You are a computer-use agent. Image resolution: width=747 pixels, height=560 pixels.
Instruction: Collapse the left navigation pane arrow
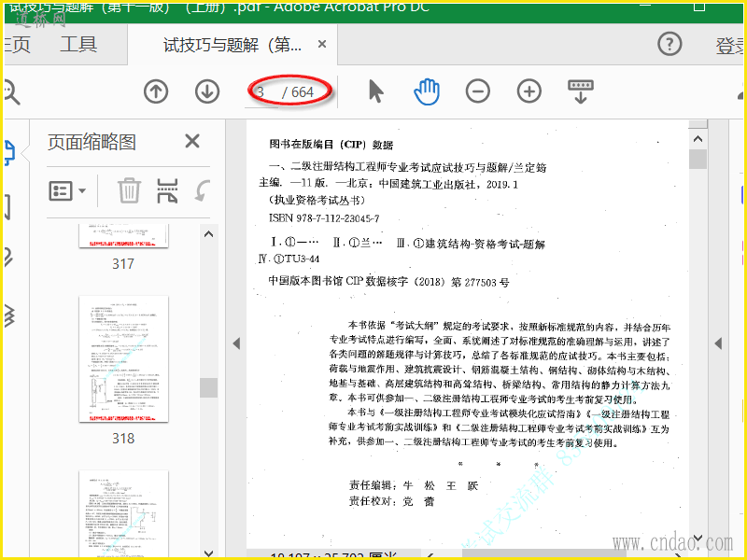pyautogui.click(x=236, y=343)
